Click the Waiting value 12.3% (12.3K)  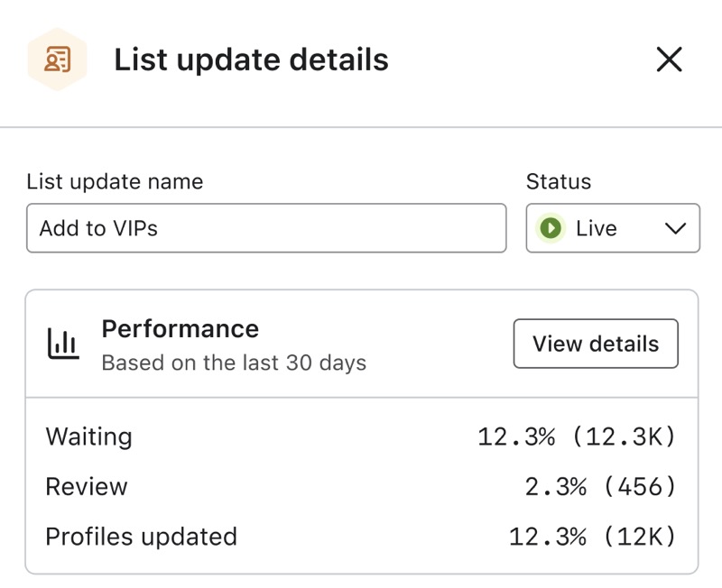[x=577, y=437]
